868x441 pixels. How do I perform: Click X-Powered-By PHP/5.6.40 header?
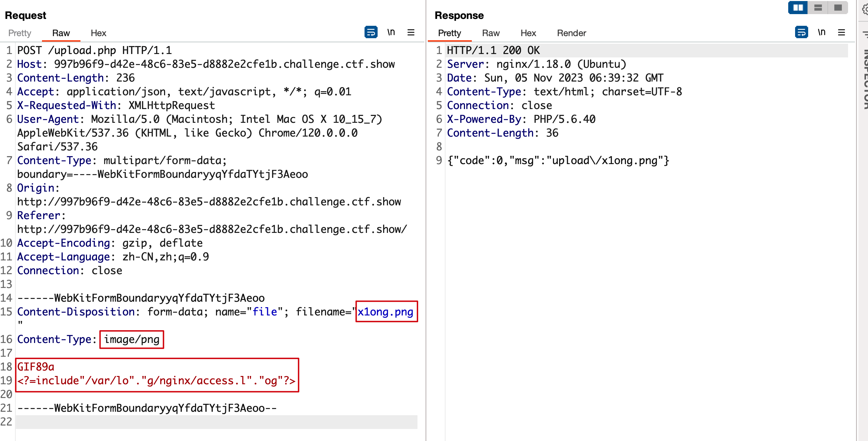[x=521, y=119]
